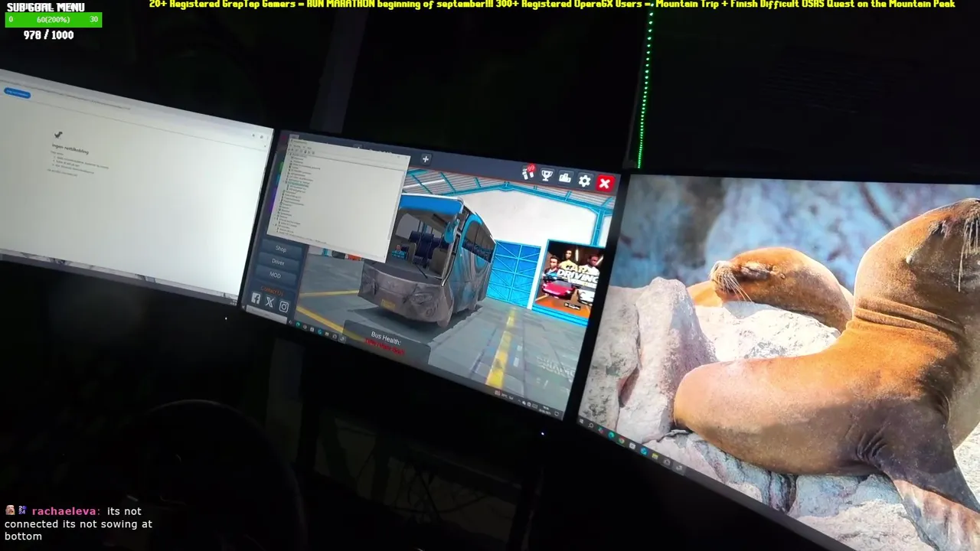Open the trophy achievements icon in bus game
This screenshot has height=551, width=980.
547,176
